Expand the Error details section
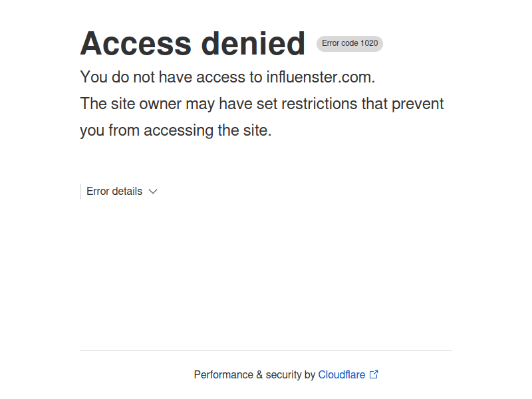The height and width of the screenshot is (399, 532). pyautogui.click(x=114, y=192)
